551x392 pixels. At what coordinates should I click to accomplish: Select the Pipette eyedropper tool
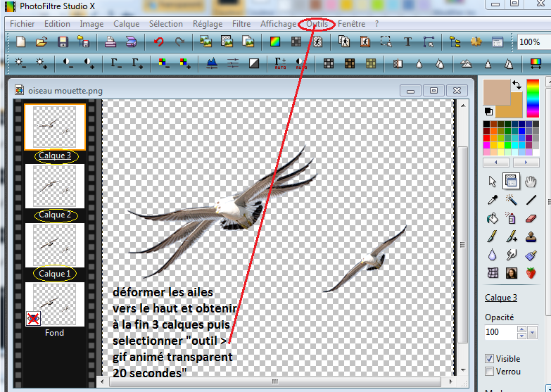click(x=493, y=200)
